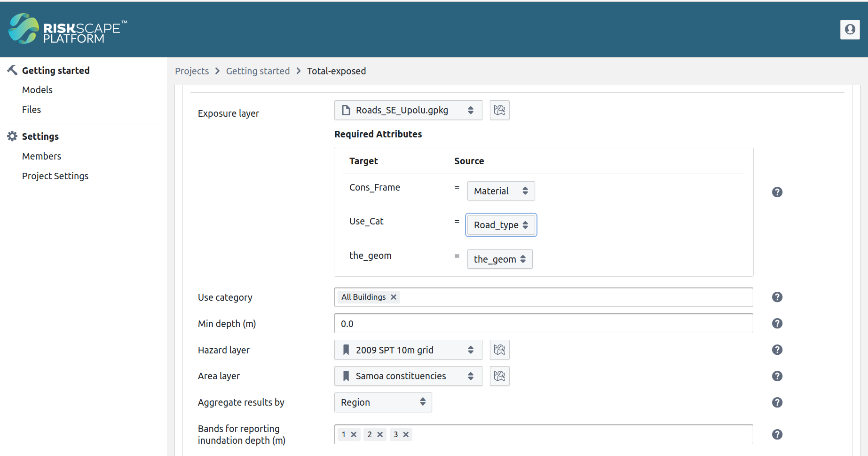868x456 pixels.
Task: Remove band value 1
Action: point(354,434)
